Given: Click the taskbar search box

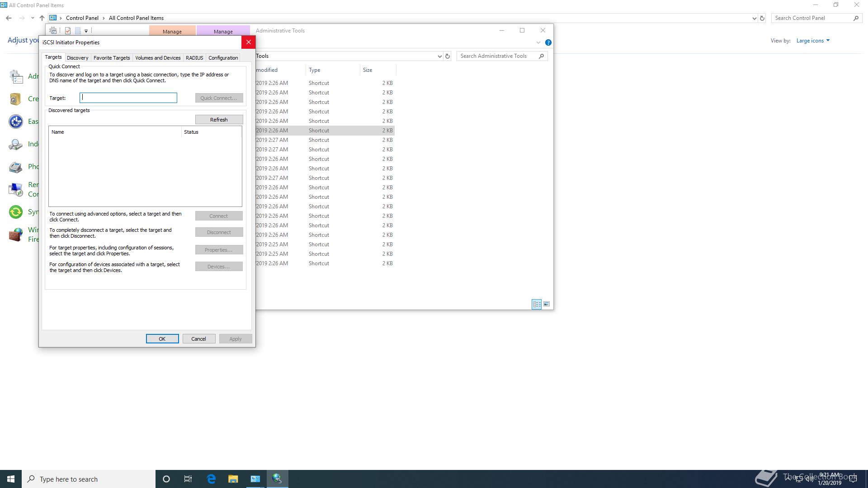Looking at the screenshot, I should [x=89, y=479].
